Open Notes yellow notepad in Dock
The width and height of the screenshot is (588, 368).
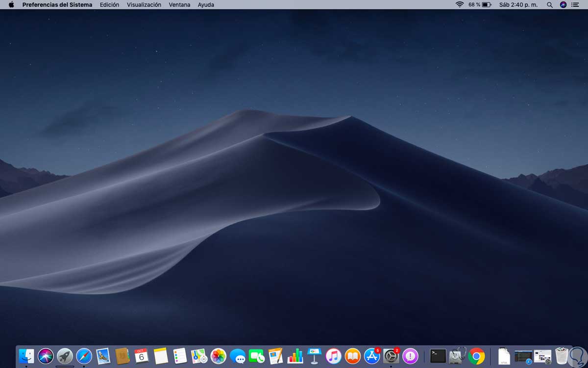click(161, 356)
